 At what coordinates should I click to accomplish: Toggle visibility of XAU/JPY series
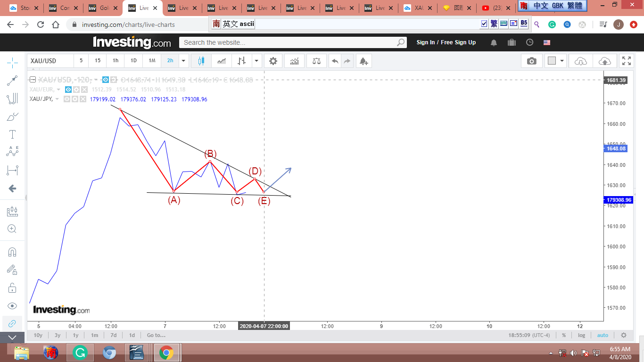click(x=67, y=99)
